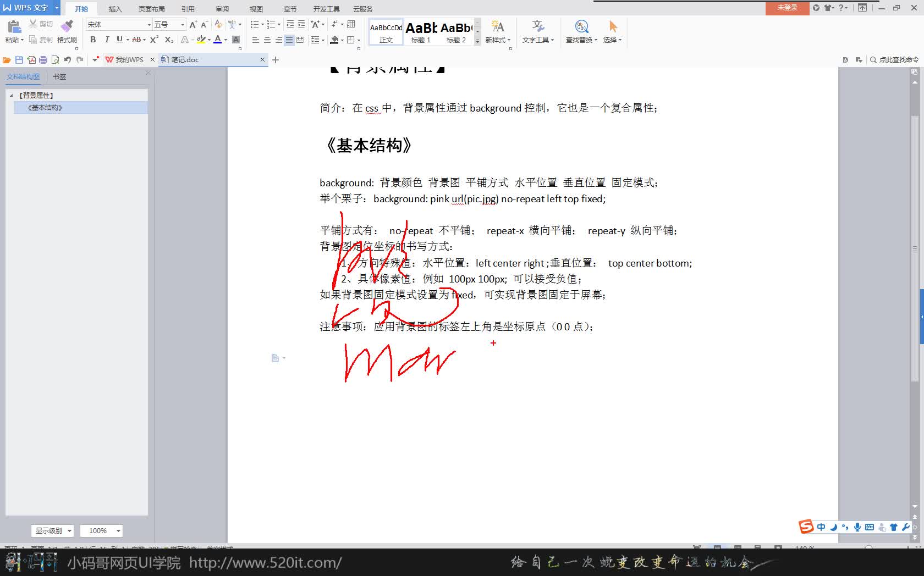
Task: Apply superscript X² formatting
Action: point(155,40)
